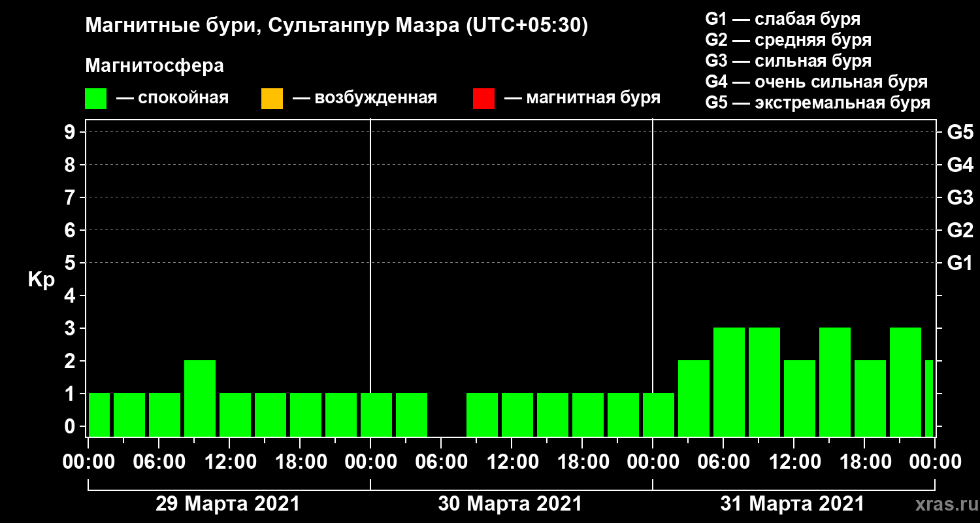Click the Kp 1 bar above 12:00 on 29 March

coord(235,414)
